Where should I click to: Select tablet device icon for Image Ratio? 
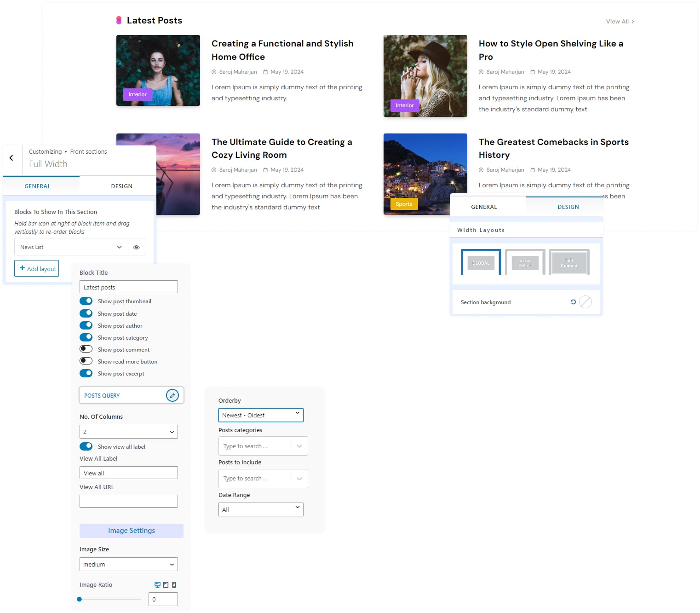pyautogui.click(x=166, y=585)
